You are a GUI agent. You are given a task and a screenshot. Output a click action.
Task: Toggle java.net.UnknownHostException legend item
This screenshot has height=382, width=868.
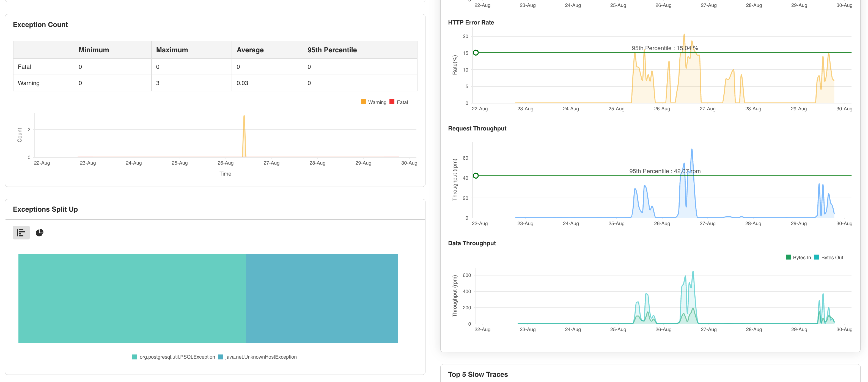click(x=261, y=357)
